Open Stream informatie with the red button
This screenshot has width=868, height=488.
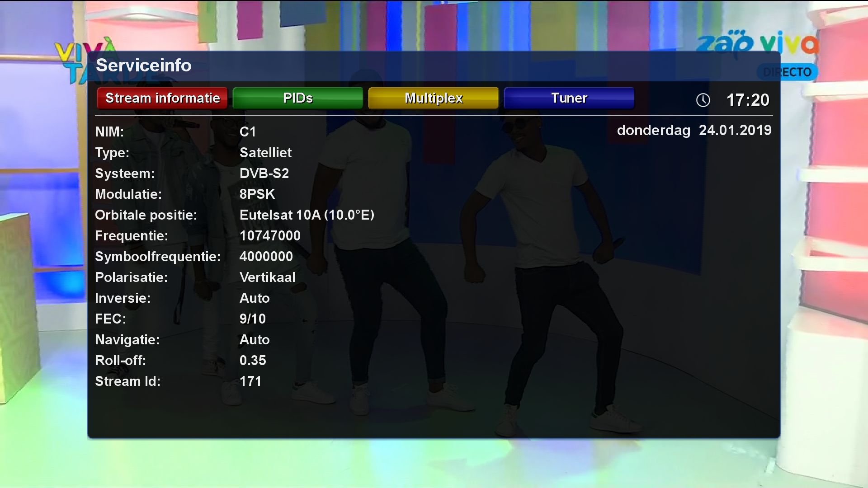click(x=162, y=98)
